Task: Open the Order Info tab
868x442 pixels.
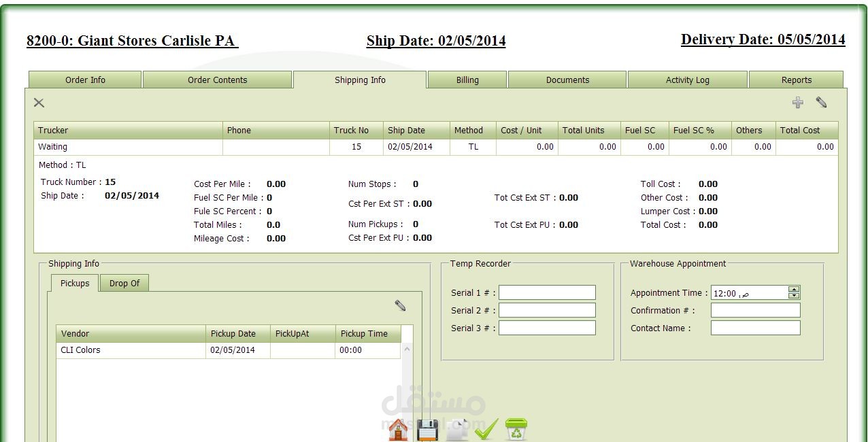Action: point(85,80)
